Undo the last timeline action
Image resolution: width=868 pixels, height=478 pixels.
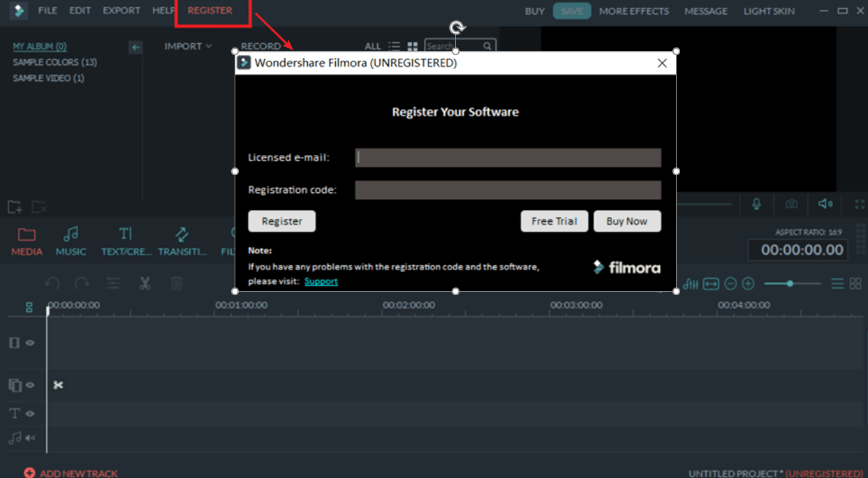[52, 283]
